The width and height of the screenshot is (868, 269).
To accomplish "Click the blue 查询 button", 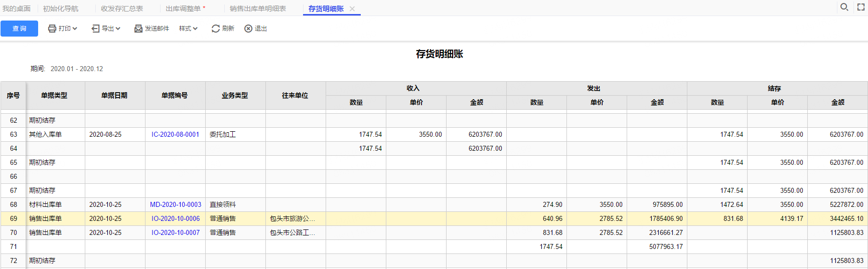I will (19, 29).
